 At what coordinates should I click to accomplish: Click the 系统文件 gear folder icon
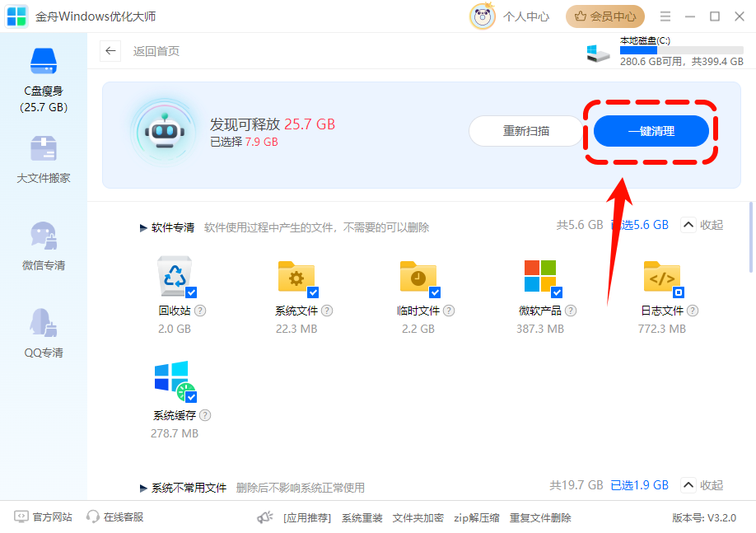coord(296,277)
